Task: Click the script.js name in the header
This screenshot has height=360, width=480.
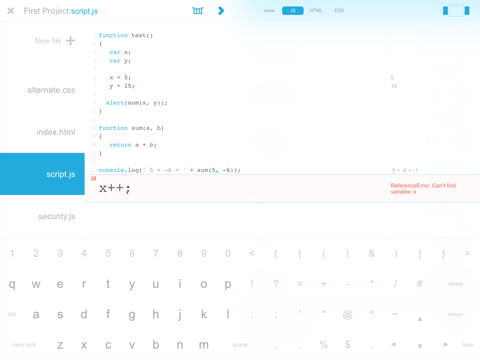Action: click(84, 11)
